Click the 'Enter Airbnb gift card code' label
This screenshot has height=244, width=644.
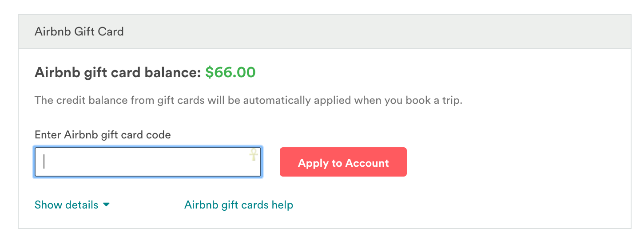click(103, 135)
